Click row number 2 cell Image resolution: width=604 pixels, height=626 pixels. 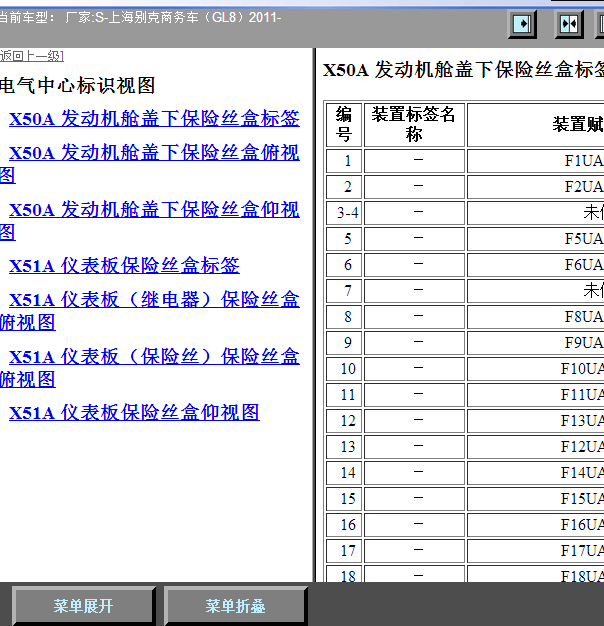[344, 187]
